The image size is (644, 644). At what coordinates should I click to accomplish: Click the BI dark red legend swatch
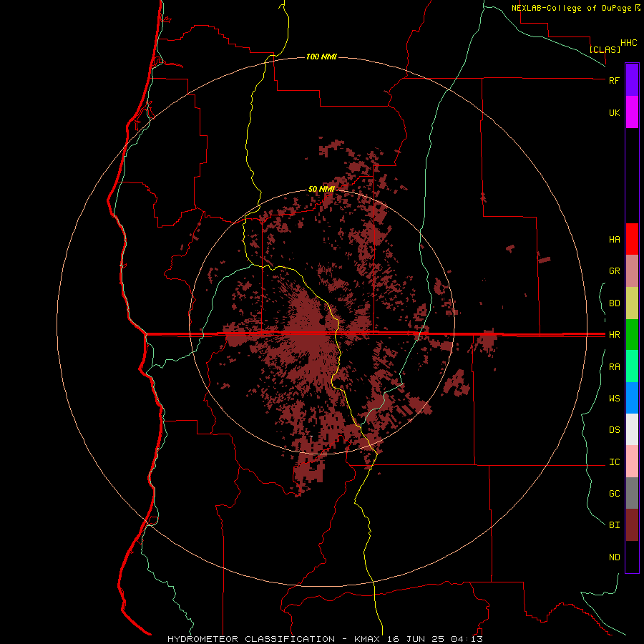(x=632, y=525)
